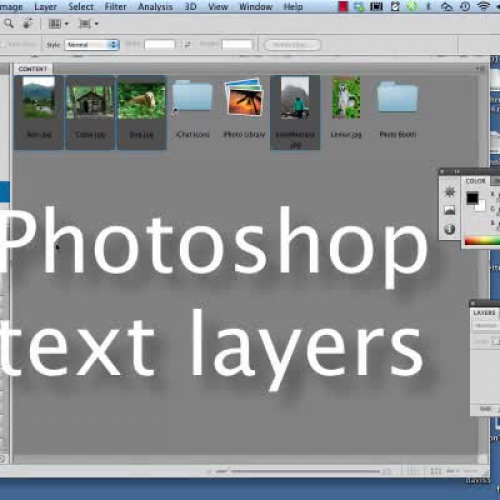Open the Help menu

(293, 7)
